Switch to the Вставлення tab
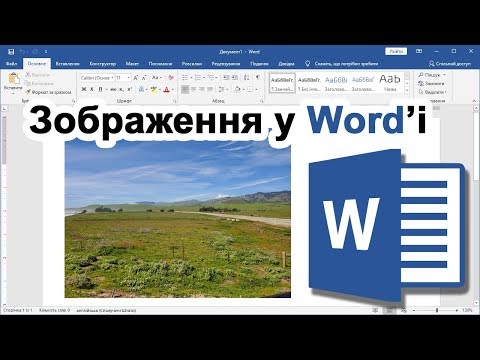The height and width of the screenshot is (360, 480). 68,64
